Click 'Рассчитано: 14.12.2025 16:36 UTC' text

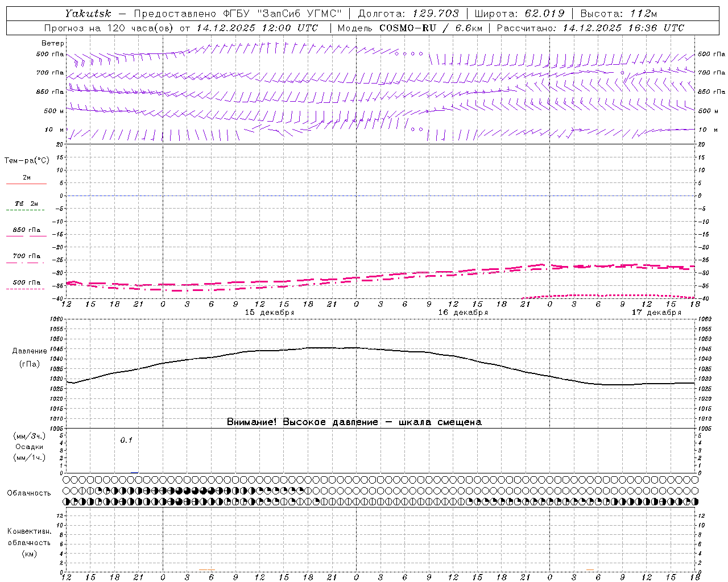click(590, 28)
